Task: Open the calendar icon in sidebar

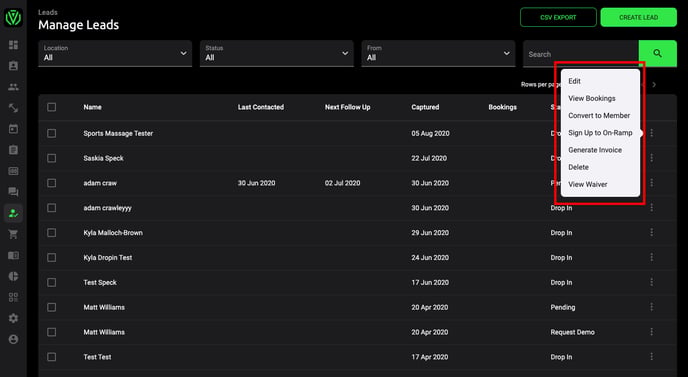Action: [14, 129]
